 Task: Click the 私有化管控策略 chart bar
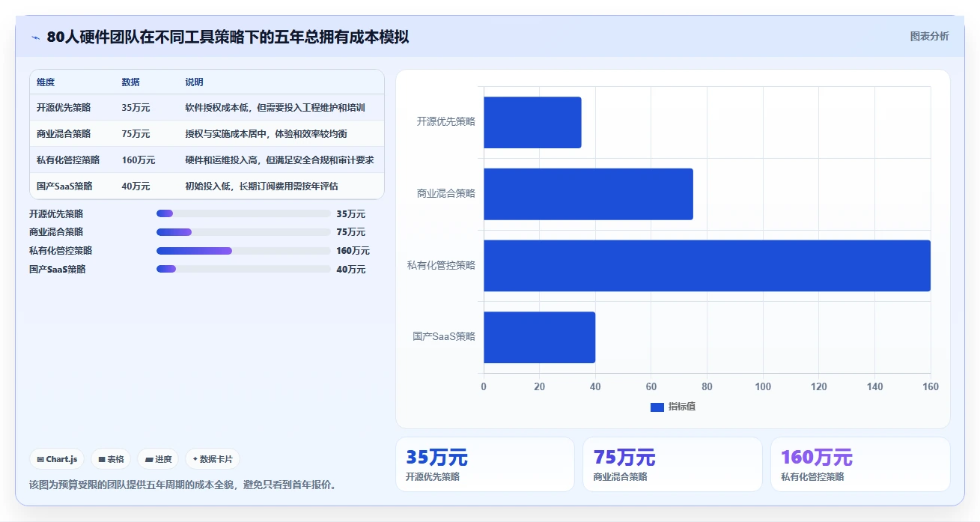pyautogui.click(x=707, y=266)
